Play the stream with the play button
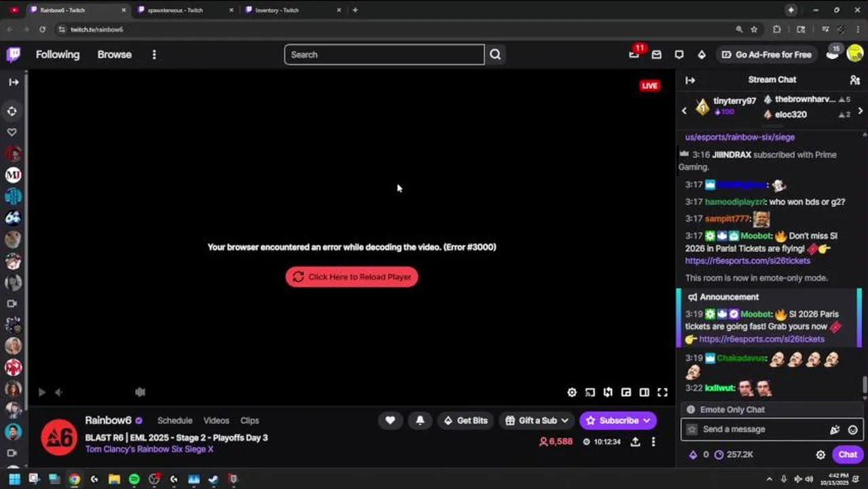This screenshot has height=489, width=868. click(41, 392)
